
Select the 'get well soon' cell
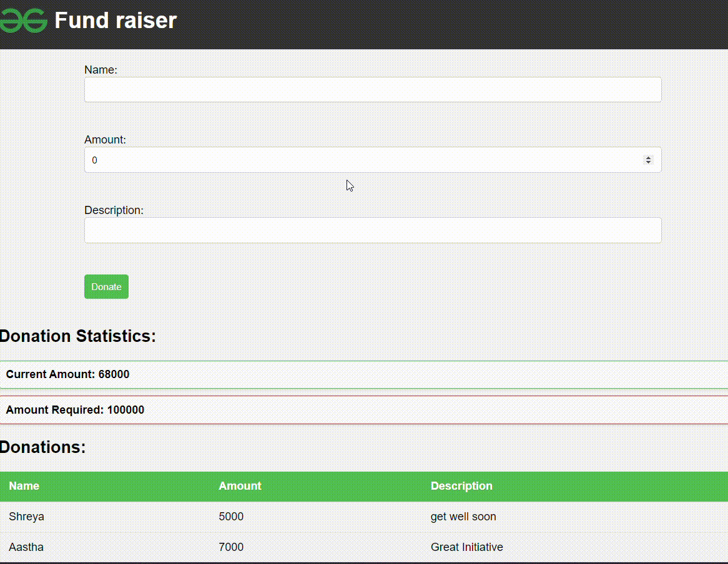463,516
